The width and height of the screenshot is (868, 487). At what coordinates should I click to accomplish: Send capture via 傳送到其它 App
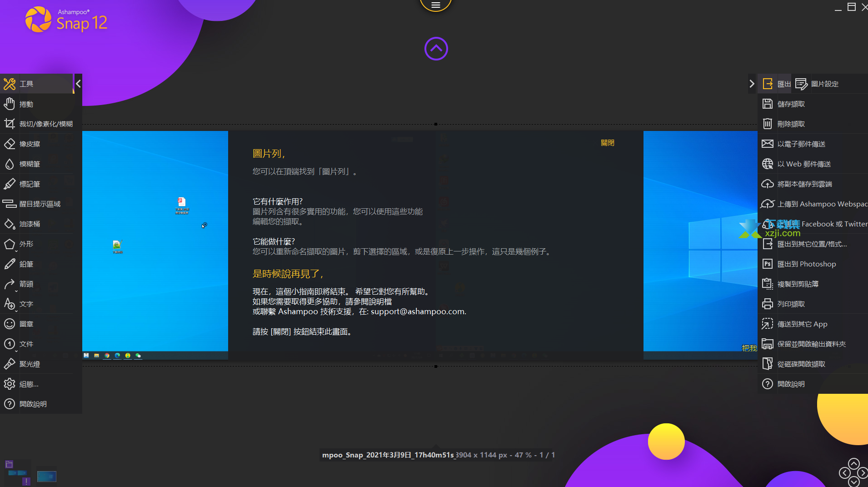point(813,324)
